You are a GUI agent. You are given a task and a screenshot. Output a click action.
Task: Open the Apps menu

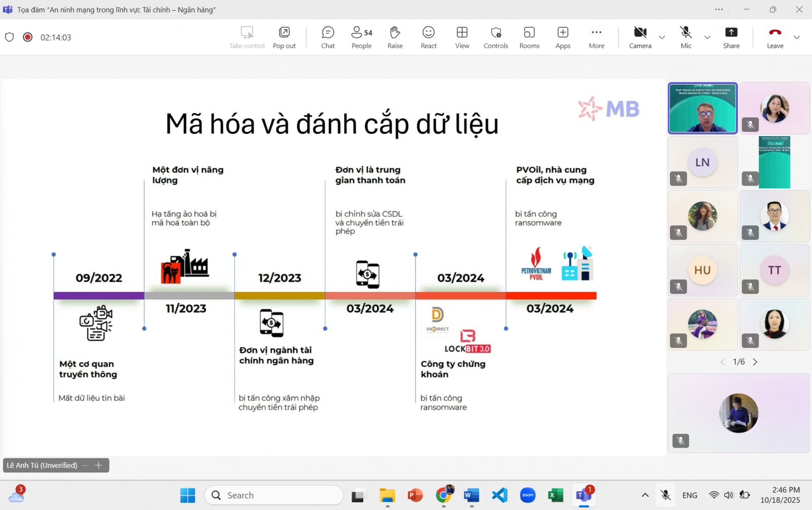(x=563, y=38)
